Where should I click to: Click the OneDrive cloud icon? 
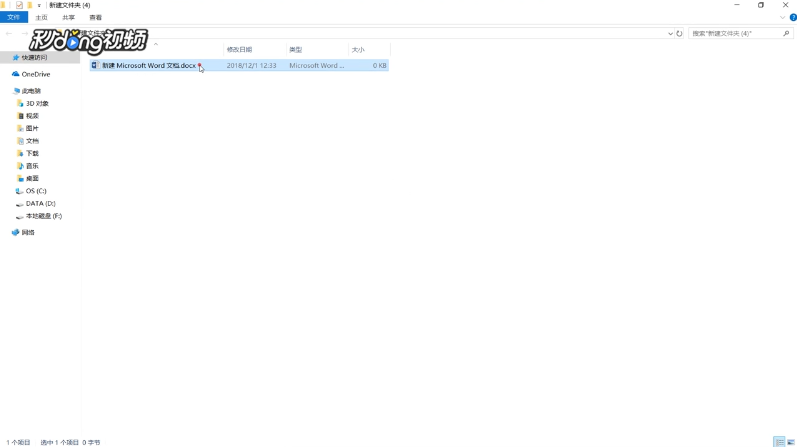pyautogui.click(x=16, y=74)
